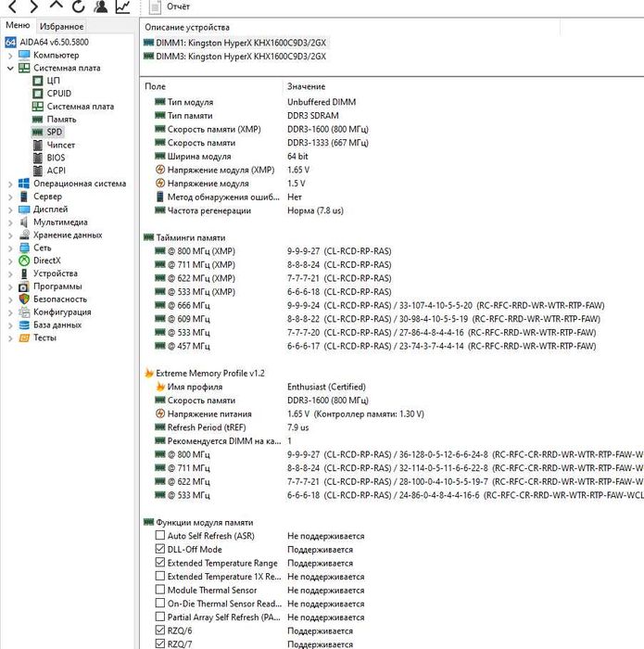Open the Память memory icon
This screenshot has height=649, width=644.
click(38, 120)
